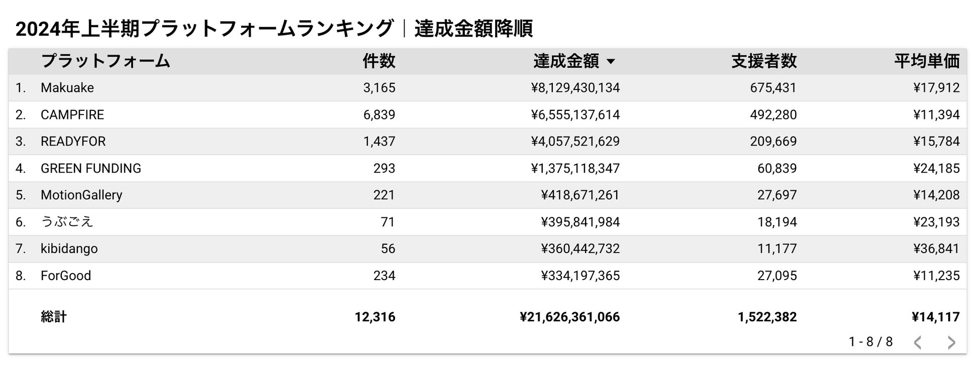
Task: Select the CAMPFIRE platform cell
Action: click(72, 115)
